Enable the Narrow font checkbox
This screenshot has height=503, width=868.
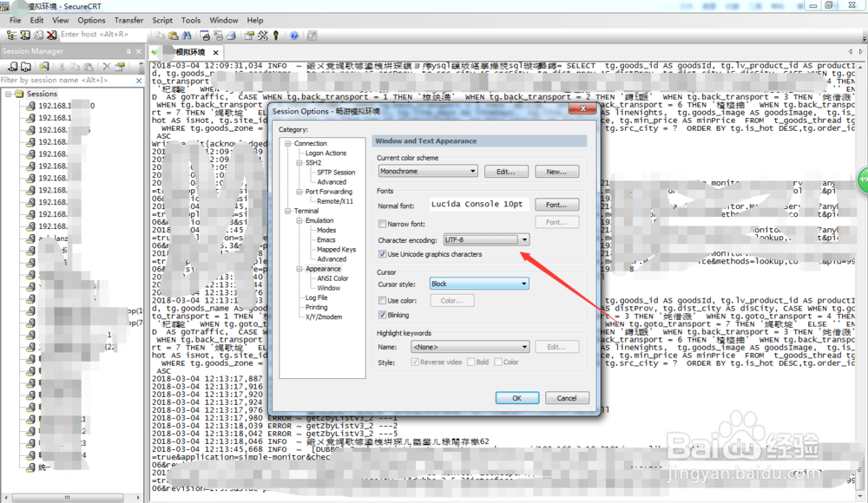click(x=382, y=224)
